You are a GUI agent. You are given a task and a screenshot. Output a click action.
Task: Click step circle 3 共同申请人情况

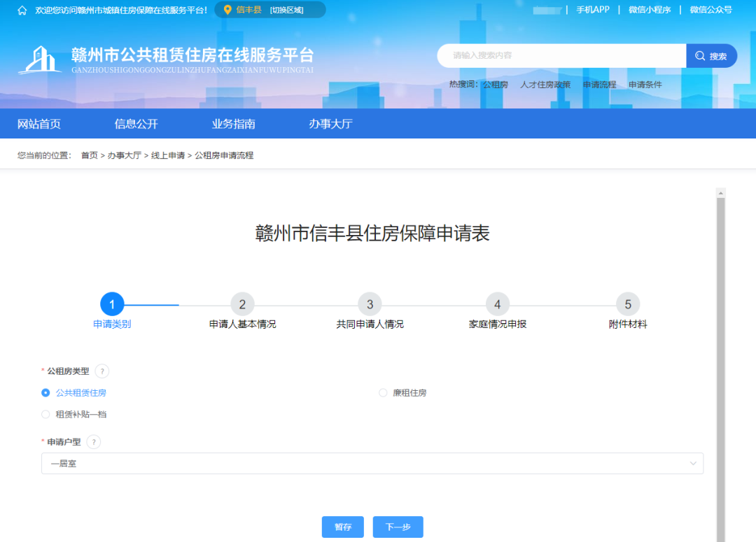tap(370, 304)
